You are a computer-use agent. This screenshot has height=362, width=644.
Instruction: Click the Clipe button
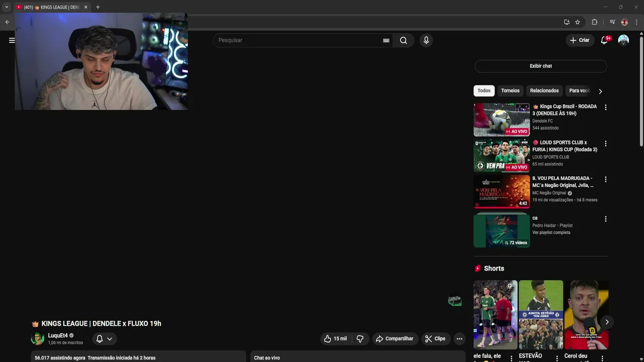[x=435, y=339]
